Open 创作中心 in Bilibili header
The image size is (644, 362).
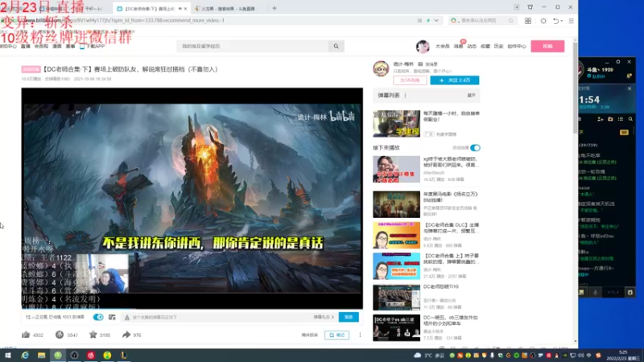tap(517, 47)
